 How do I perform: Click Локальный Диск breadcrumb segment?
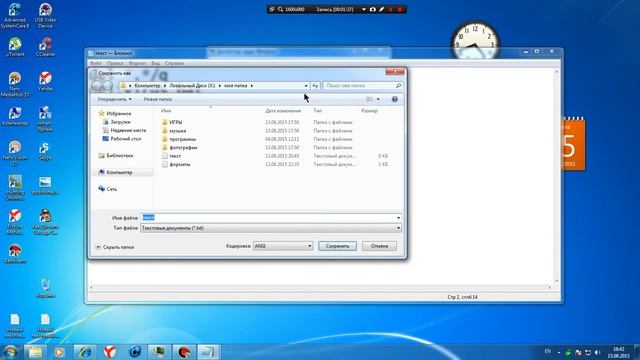[x=192, y=86]
